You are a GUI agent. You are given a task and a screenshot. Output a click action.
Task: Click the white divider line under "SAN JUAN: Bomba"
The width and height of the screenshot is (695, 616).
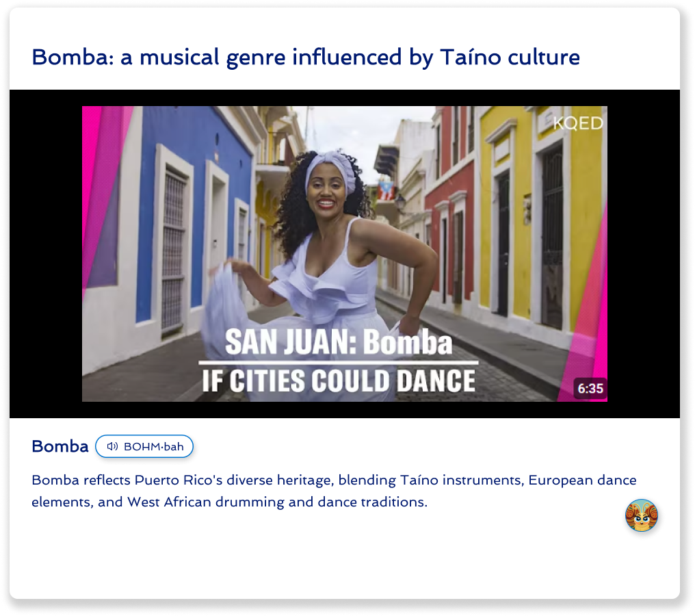pos(339,363)
